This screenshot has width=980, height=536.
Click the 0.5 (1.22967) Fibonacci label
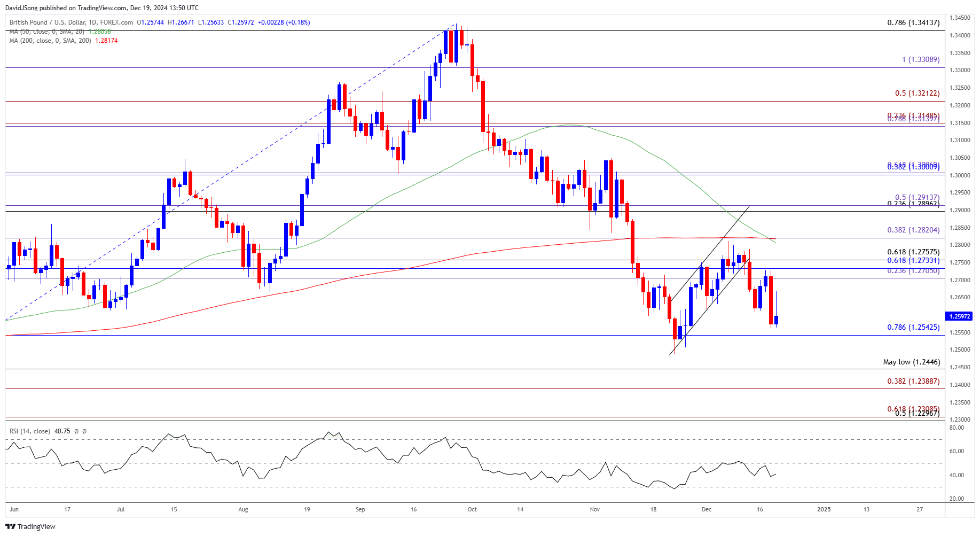[x=917, y=413]
